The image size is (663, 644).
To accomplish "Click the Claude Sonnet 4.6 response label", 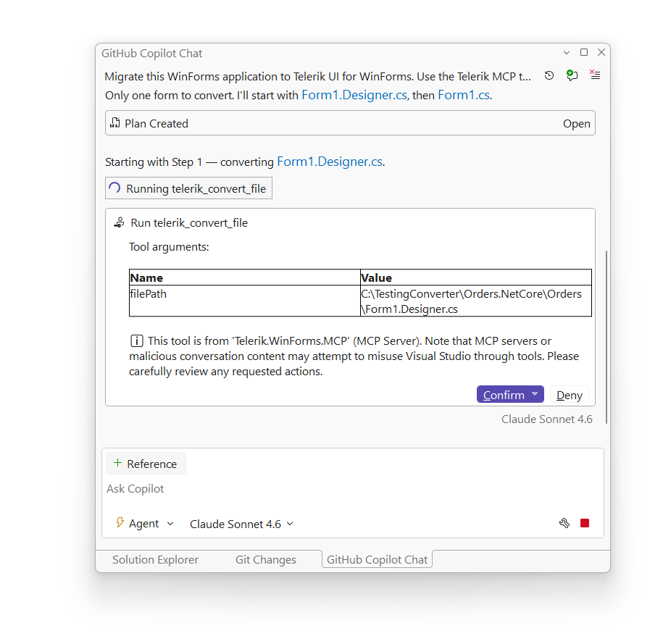I will (x=547, y=419).
